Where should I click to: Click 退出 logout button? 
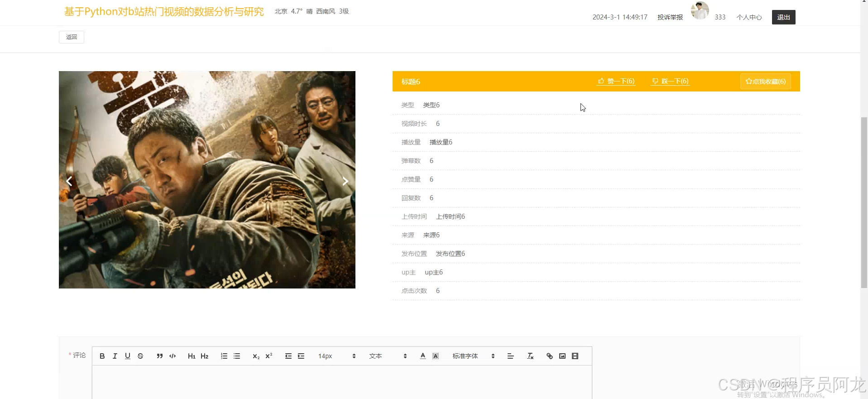click(x=784, y=17)
